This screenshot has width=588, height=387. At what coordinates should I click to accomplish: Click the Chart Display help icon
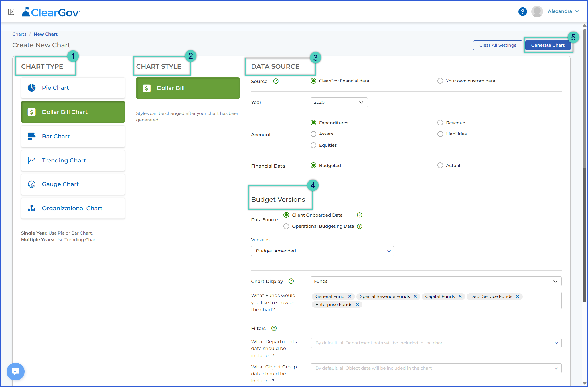pos(291,281)
